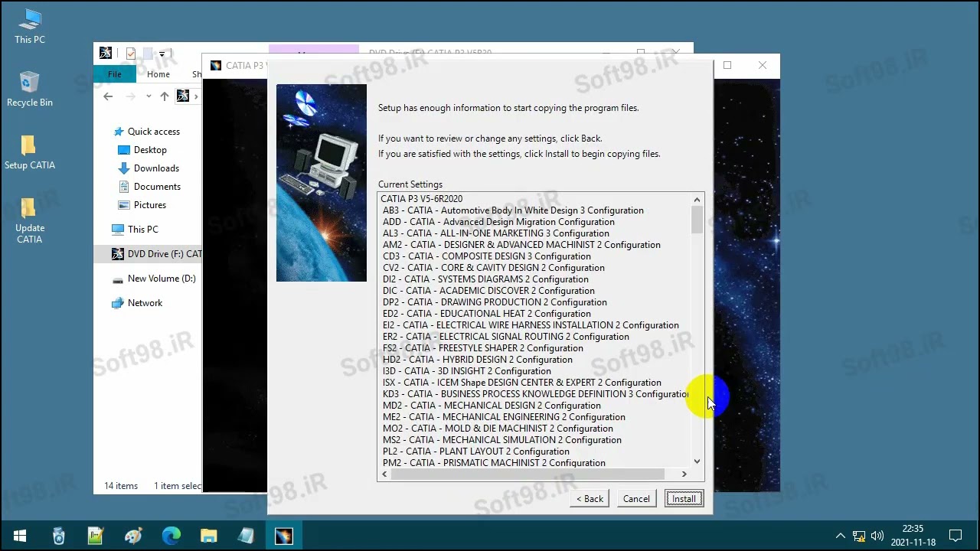Navigate back in File Explorer
980x551 pixels.
click(108, 96)
